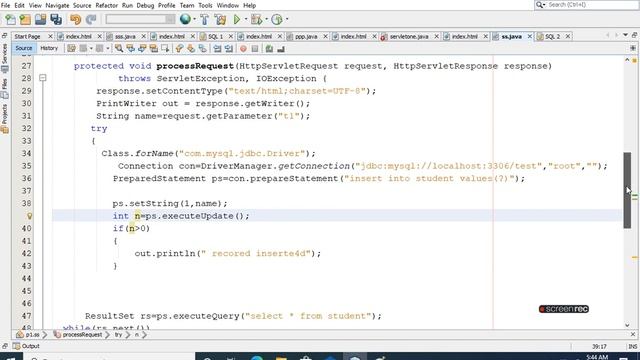The width and height of the screenshot is (640, 360).
Task: Click the editor scrollbar up arrow
Action: point(627,60)
